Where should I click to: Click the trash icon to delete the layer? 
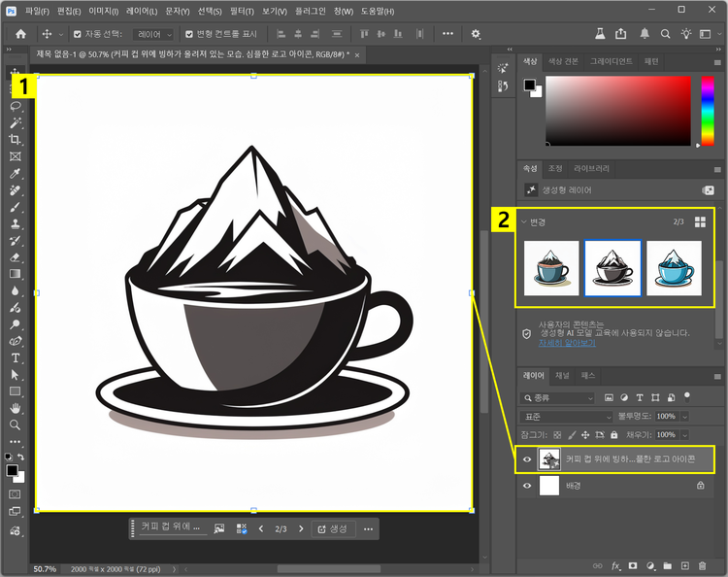702,565
